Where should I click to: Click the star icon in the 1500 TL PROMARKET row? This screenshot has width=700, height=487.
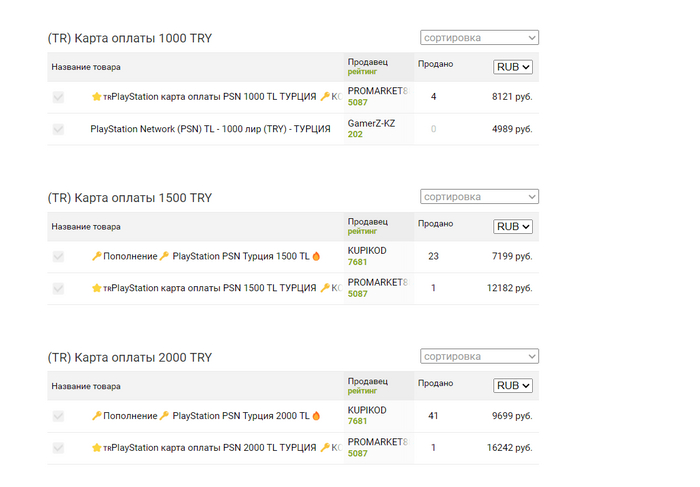(97, 288)
